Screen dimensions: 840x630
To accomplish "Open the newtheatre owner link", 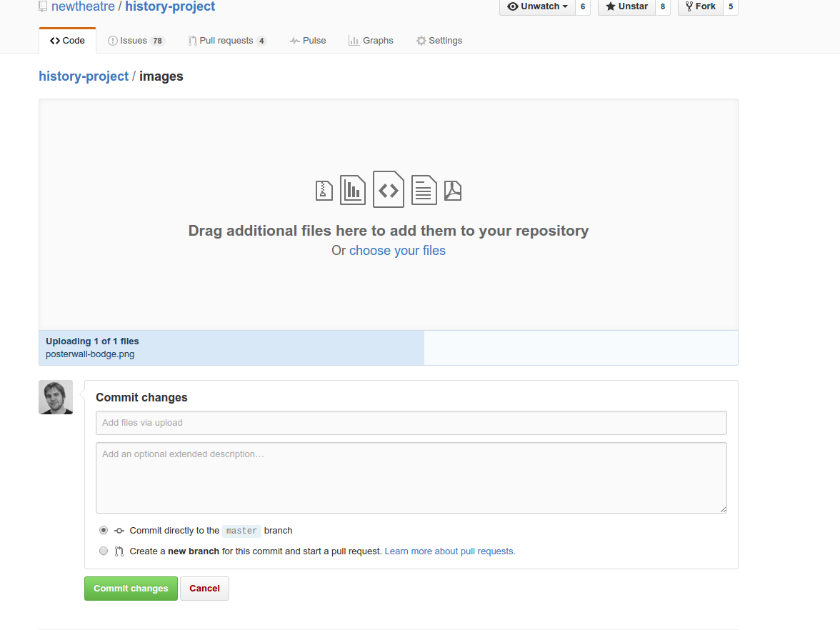I will (x=83, y=6).
